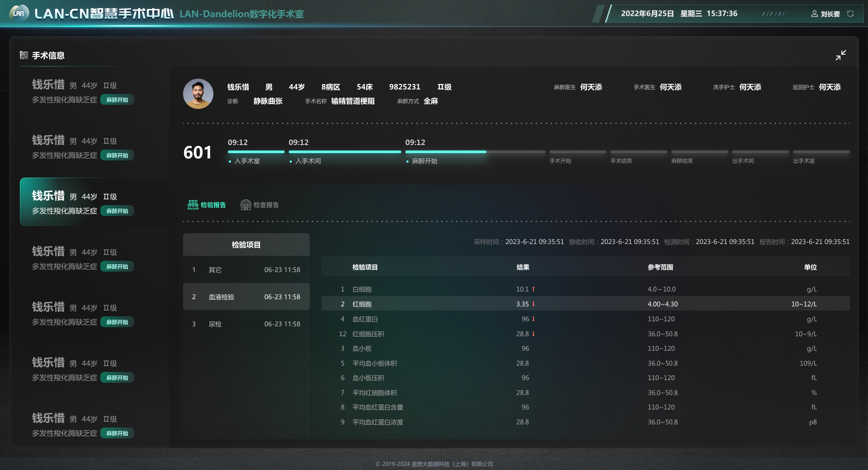
Task: Click the username 刘长要
Action: pyautogui.click(x=830, y=14)
